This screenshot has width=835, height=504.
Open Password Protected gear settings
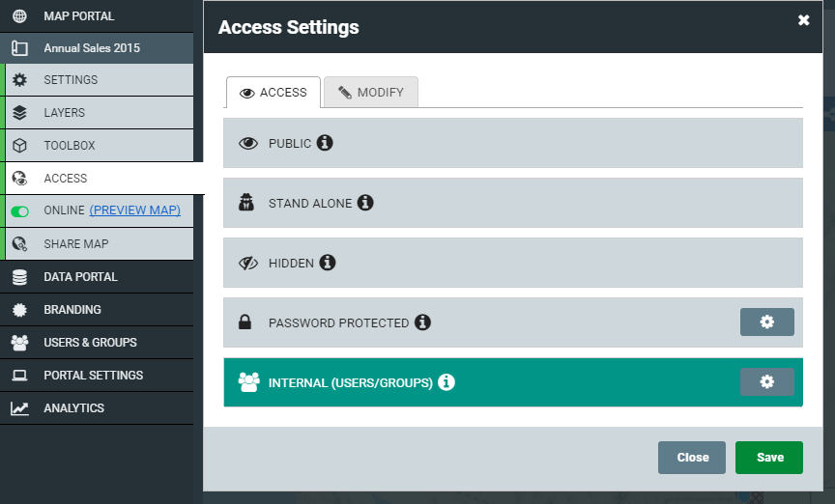pyautogui.click(x=766, y=322)
